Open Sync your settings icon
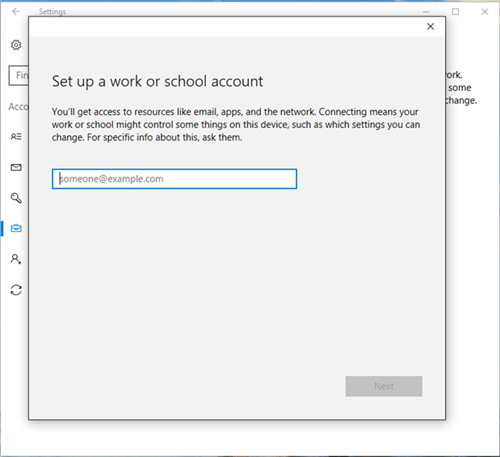The width and height of the screenshot is (500, 457). coord(16,290)
